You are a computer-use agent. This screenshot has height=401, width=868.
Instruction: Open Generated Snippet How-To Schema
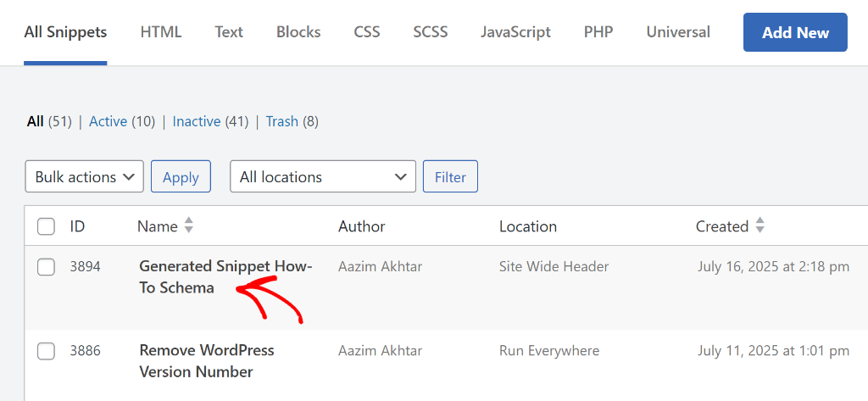coord(225,277)
